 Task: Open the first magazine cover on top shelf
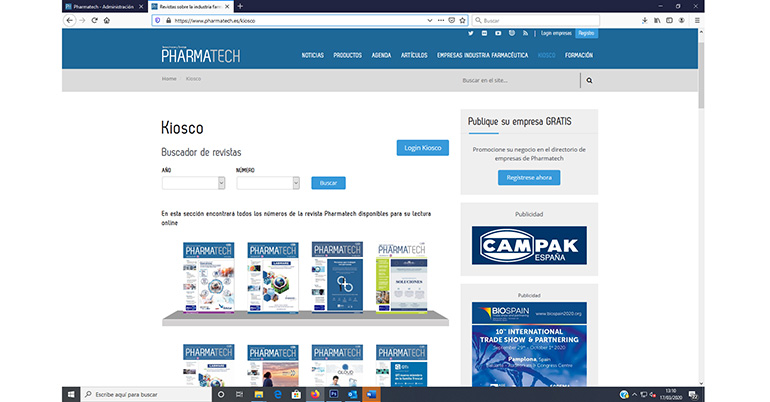pos(209,277)
